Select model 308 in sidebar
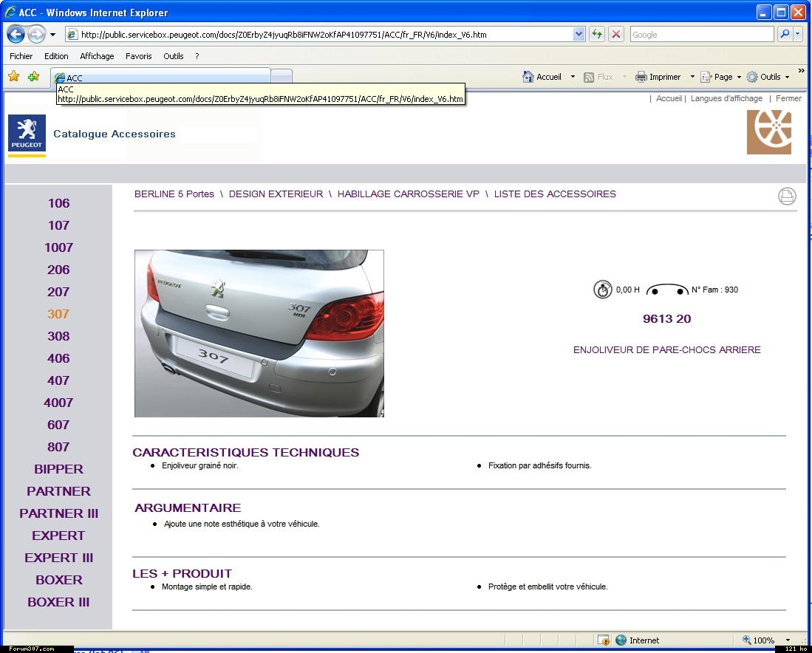The image size is (812, 653). 58,337
